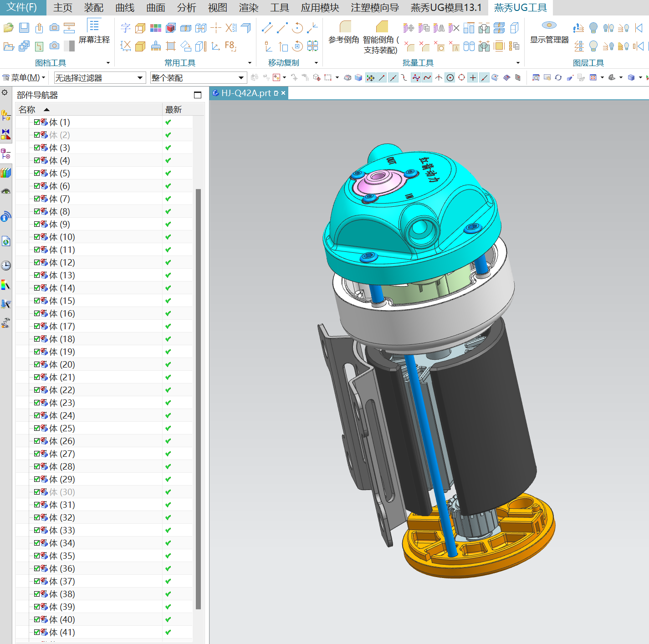The height and width of the screenshot is (644, 649).
Task: Click the two blue cylinders icon
Action: [469, 46]
